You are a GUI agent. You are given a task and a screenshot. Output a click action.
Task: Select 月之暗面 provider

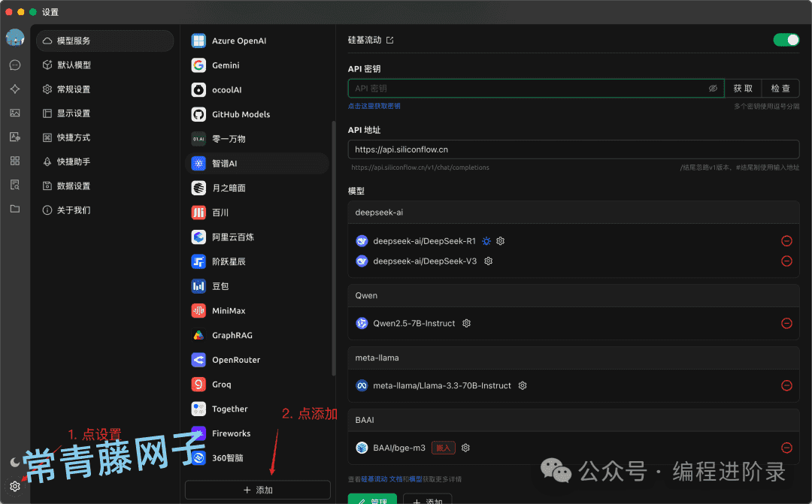257,188
